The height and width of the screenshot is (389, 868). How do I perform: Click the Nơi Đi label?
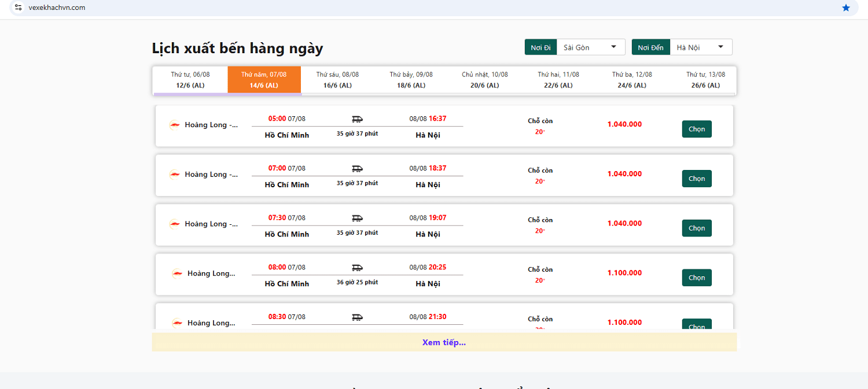[x=540, y=47]
